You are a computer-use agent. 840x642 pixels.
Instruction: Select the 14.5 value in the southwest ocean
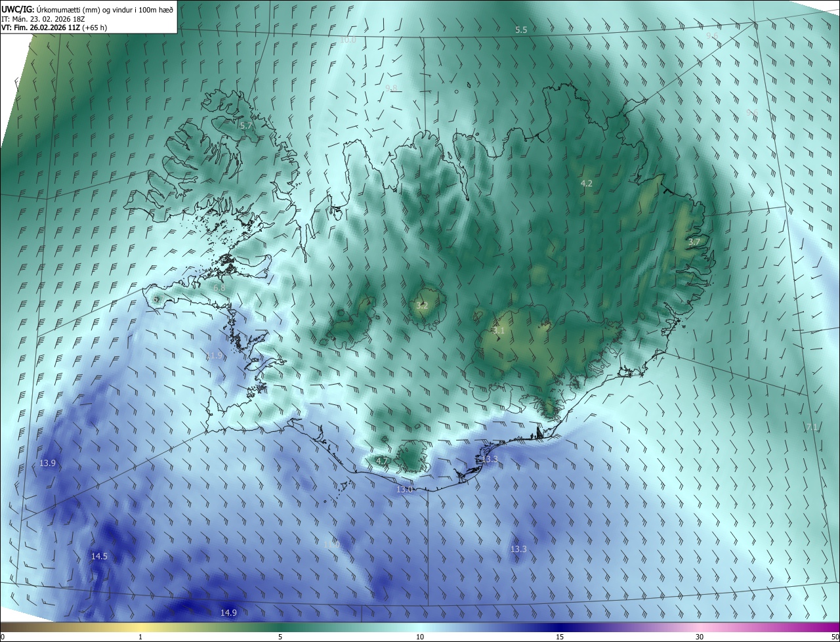(99, 557)
